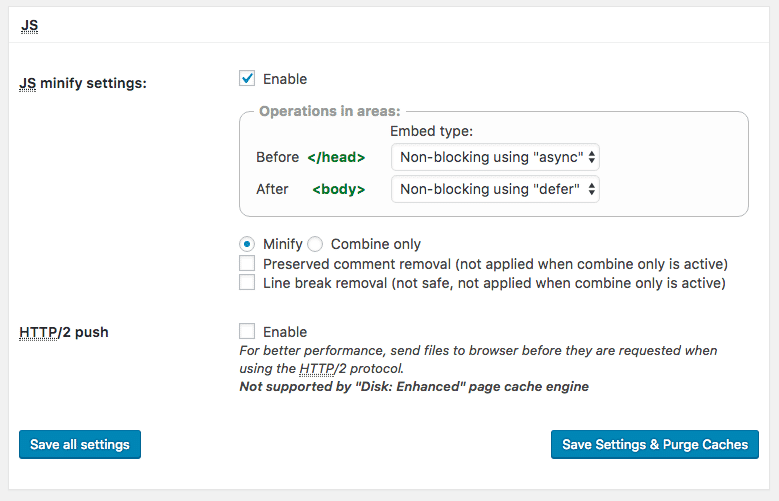Image resolution: width=779 pixels, height=501 pixels.
Task: Click the "Embed type:" column header
Action: (430, 131)
